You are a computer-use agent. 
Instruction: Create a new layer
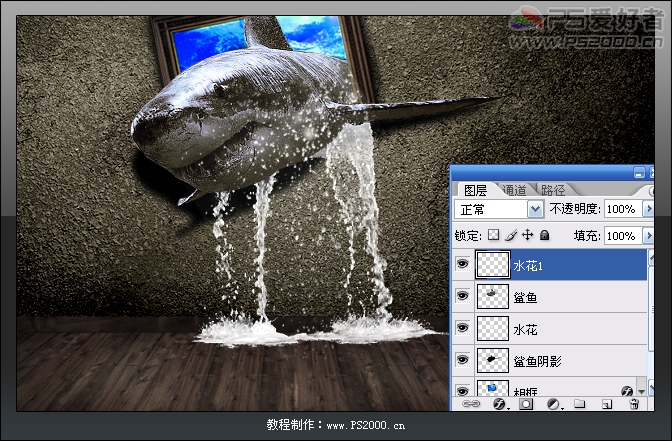pyautogui.click(x=607, y=404)
